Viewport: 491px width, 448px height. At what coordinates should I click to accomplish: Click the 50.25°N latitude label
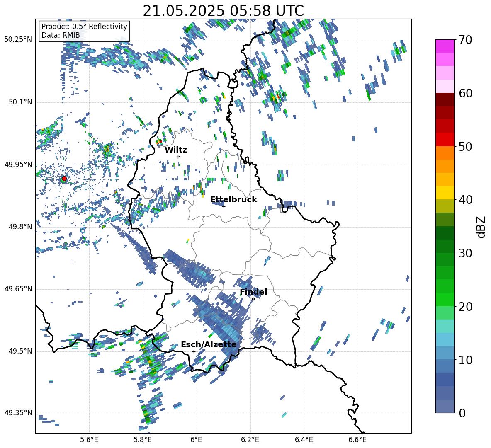(x=18, y=40)
